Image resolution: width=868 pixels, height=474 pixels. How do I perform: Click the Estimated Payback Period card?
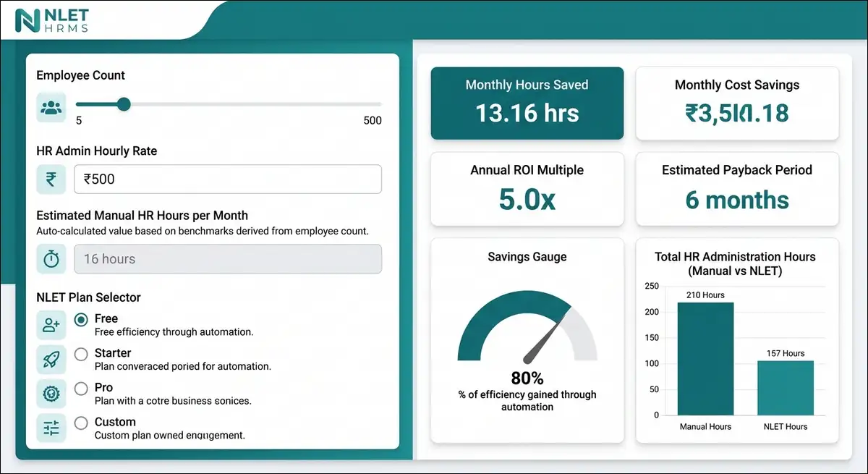pos(737,189)
